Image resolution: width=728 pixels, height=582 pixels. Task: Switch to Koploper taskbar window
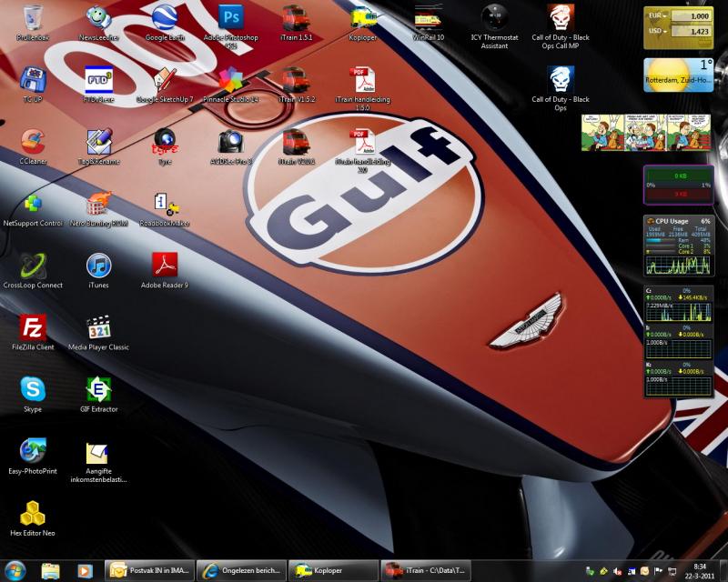333,570
